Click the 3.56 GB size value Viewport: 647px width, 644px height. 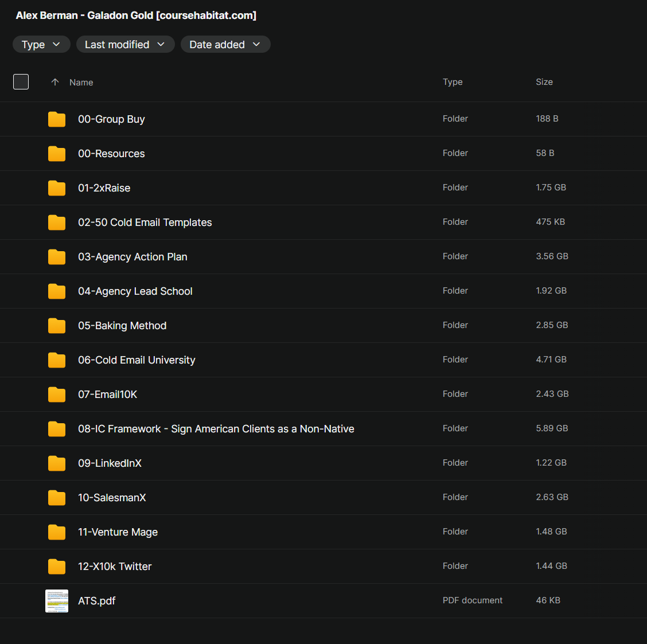pyautogui.click(x=552, y=256)
